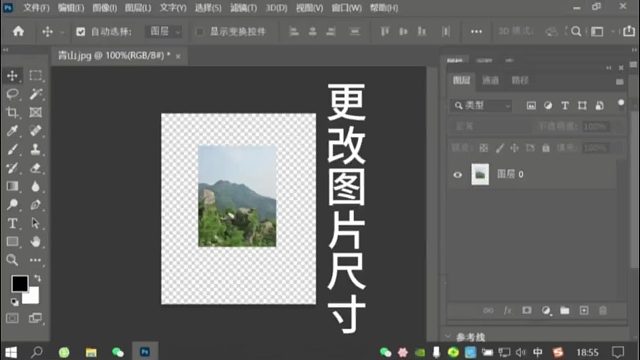640x360 pixels.
Task: Hide layer 图层 0 with the eye icon
Action: [x=458, y=175]
